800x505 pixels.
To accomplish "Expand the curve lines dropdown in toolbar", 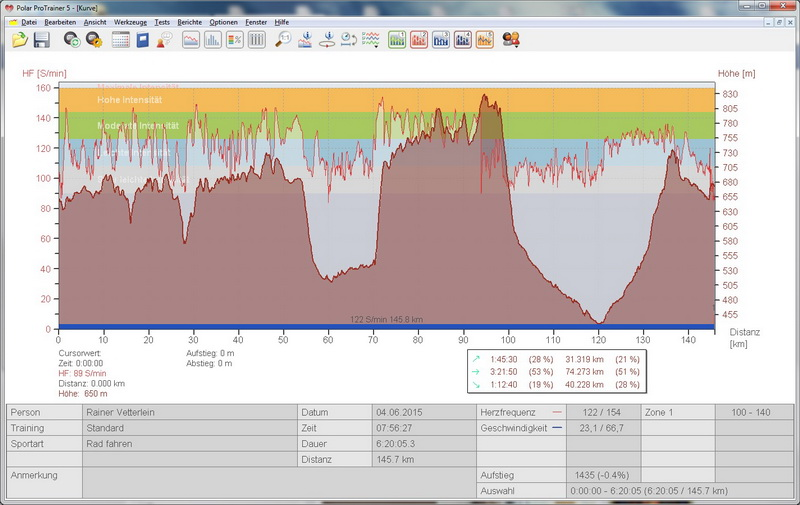I will [370, 40].
